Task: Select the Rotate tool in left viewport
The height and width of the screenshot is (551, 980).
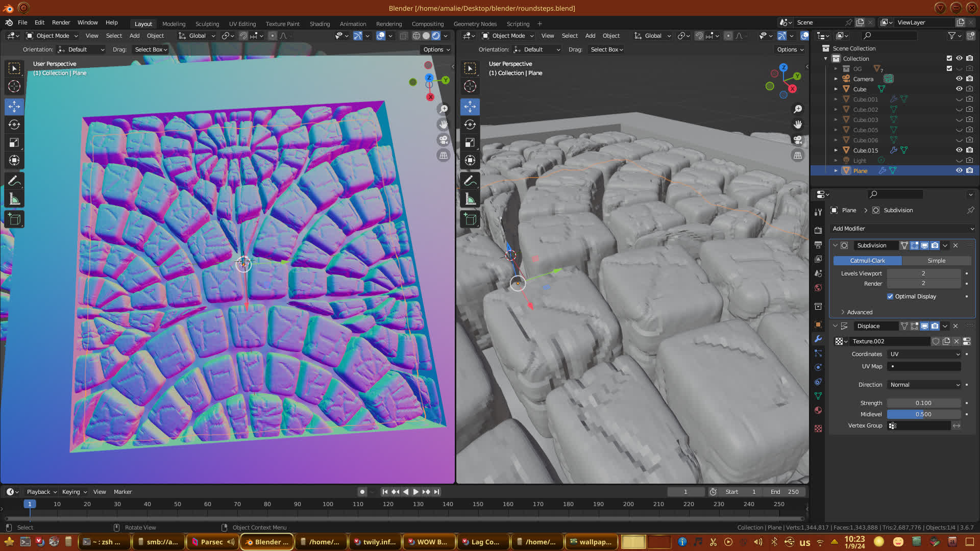Action: pyautogui.click(x=14, y=124)
